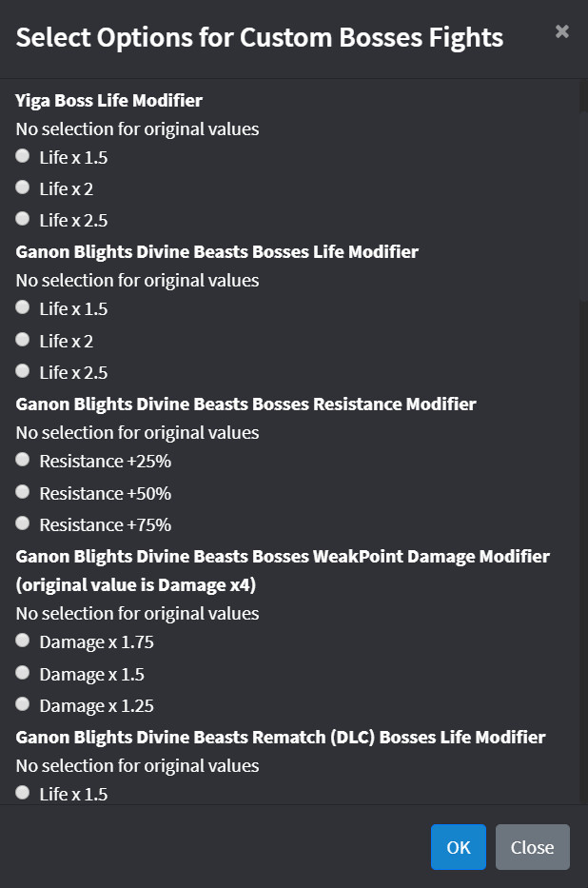Viewport: 588px width, 888px height.
Task: Select Resistance +75% option
Action: click(x=22, y=523)
